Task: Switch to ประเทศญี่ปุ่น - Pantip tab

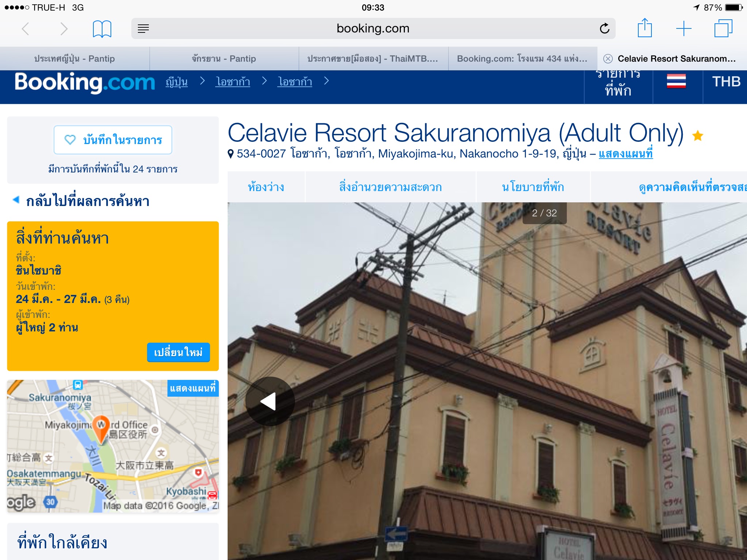Action: [x=74, y=59]
